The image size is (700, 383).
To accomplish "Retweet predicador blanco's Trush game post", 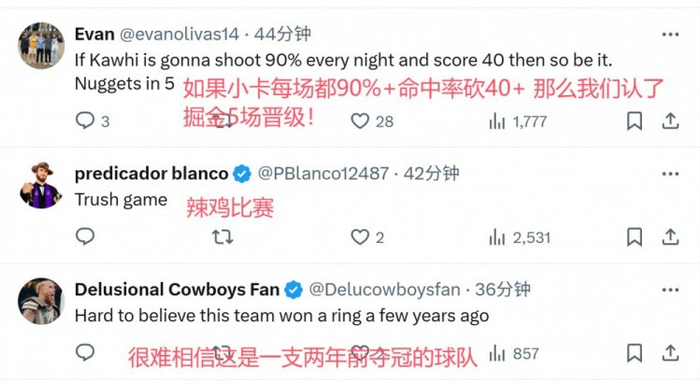I will coord(222,237).
